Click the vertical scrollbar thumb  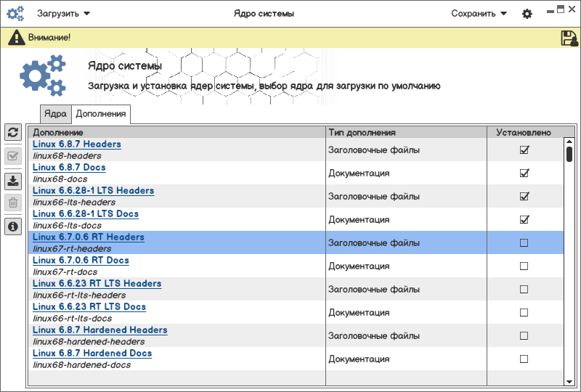click(569, 154)
